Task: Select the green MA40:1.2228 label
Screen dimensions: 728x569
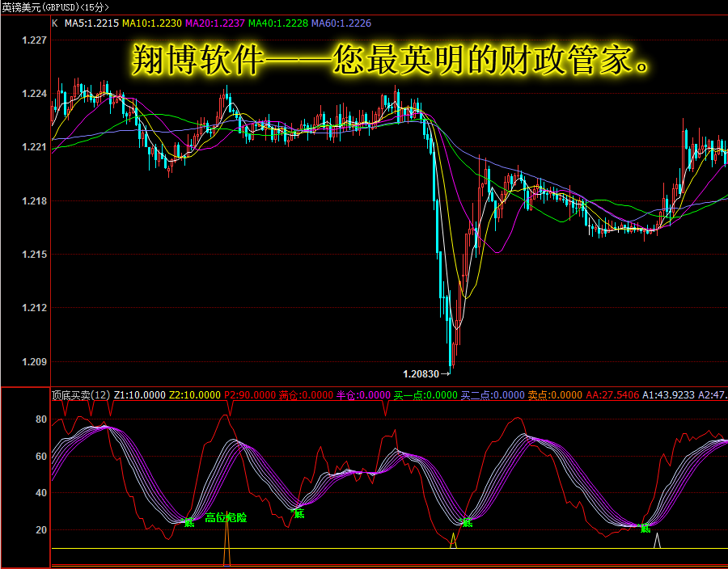Action: [x=278, y=23]
